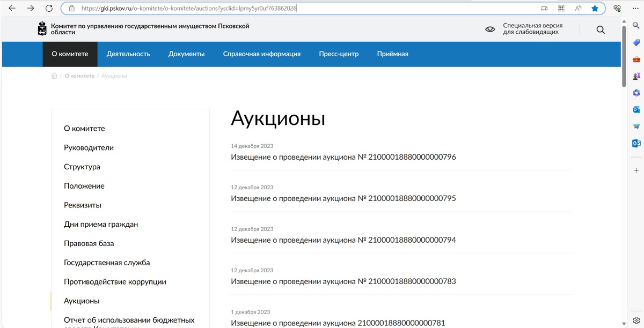Click the home breadcrumb icon above Аукционы
644x328 pixels.
point(54,76)
